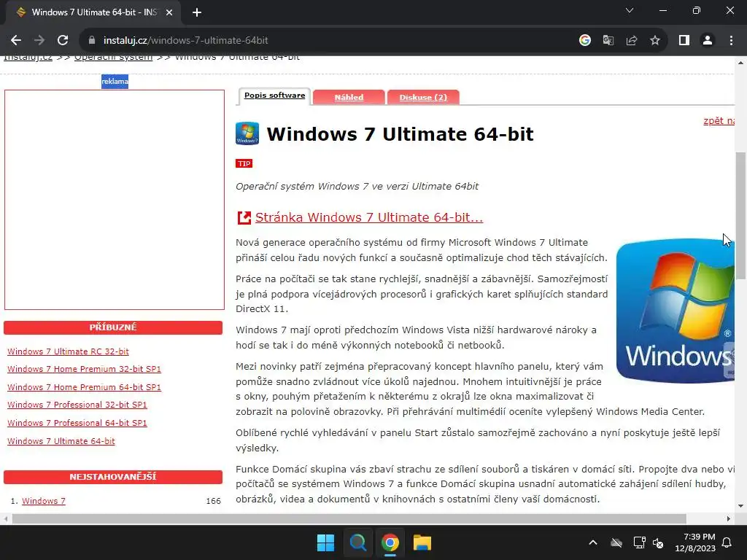Click the browser forward arrow
Viewport: 747px width, 560px height.
tap(39, 41)
